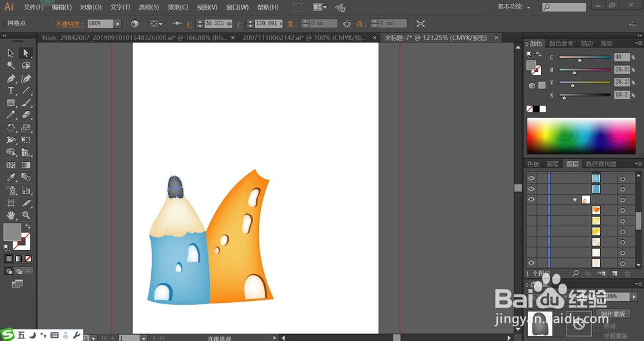Open the opacity 100% dropdown arrow
This screenshot has height=341, width=644.
point(118,24)
